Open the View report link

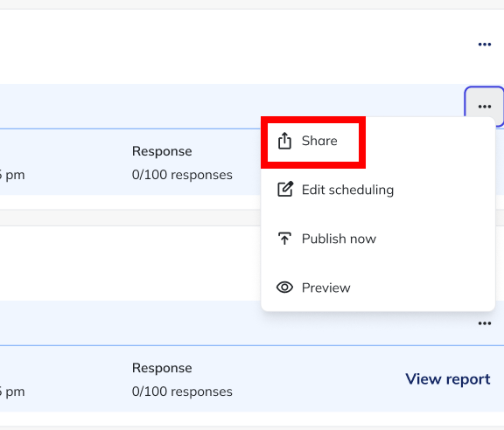(x=448, y=379)
